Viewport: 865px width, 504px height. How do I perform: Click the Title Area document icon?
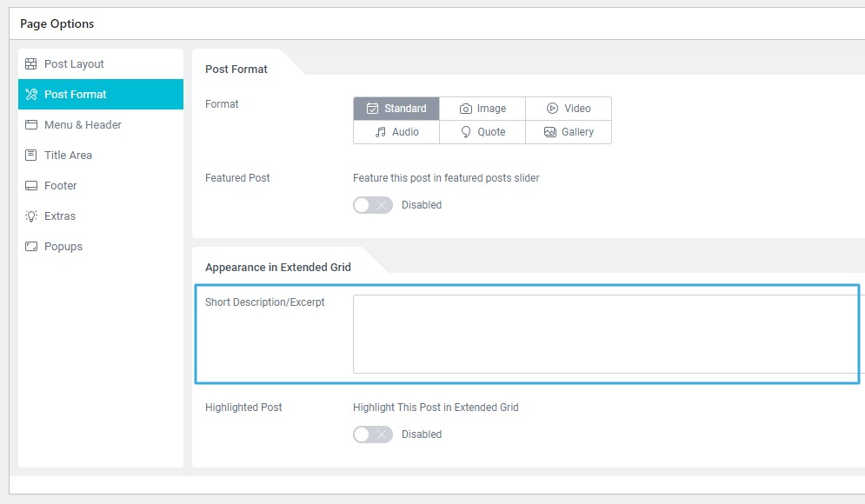[32, 155]
